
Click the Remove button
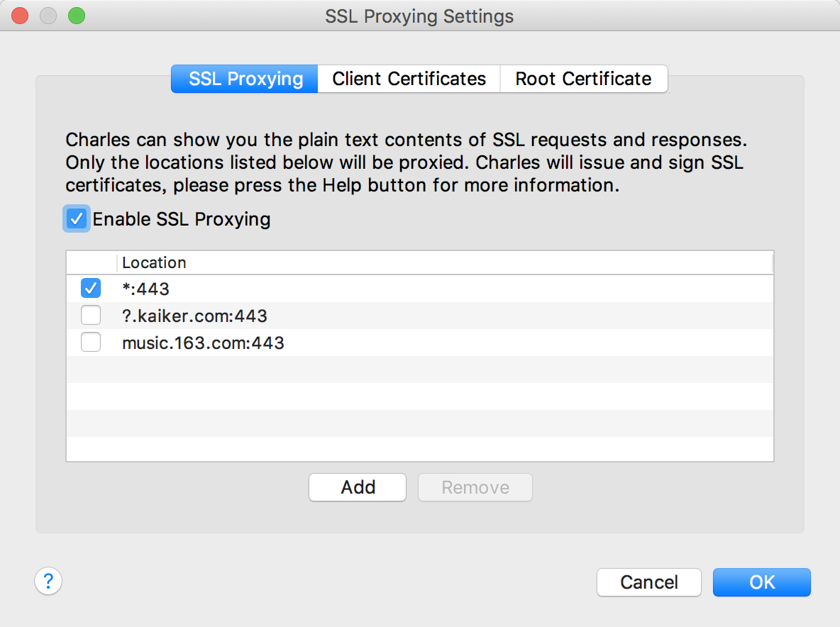click(x=475, y=487)
